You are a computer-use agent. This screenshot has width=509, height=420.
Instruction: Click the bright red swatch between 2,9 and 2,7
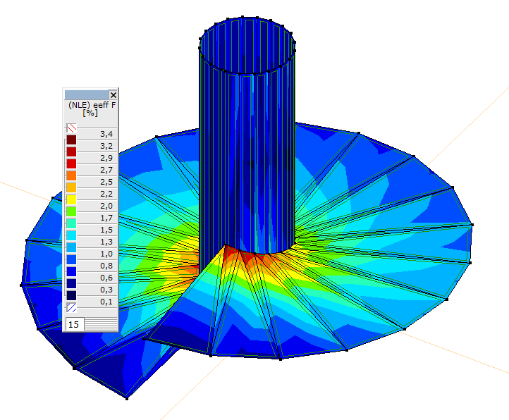pyautogui.click(x=71, y=164)
